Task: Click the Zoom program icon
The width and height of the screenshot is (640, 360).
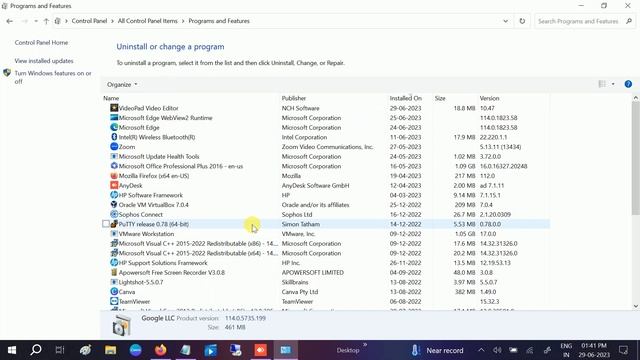Action: (x=114, y=147)
